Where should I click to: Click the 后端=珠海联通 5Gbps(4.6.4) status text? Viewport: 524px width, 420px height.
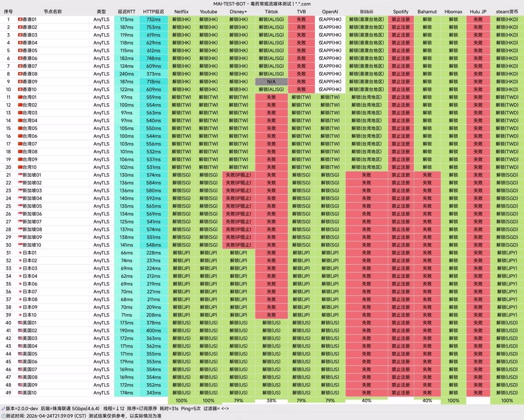[x=70, y=408]
